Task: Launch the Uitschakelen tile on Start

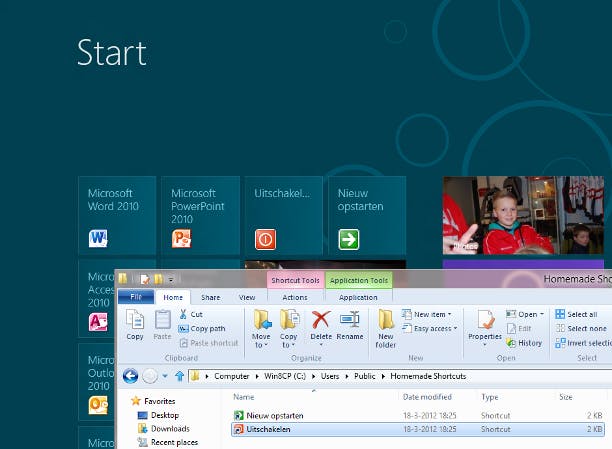Action: click(284, 216)
